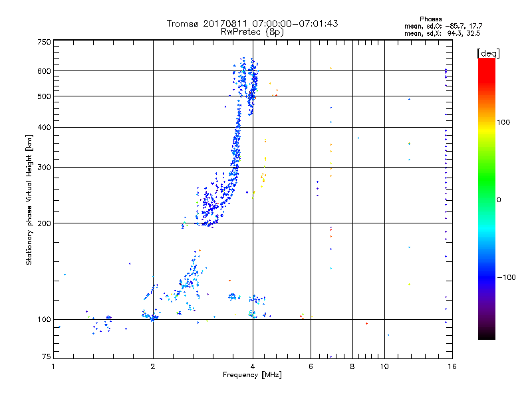Click the '100' height axis label
Screen dimensions: 532x399
coord(44,319)
